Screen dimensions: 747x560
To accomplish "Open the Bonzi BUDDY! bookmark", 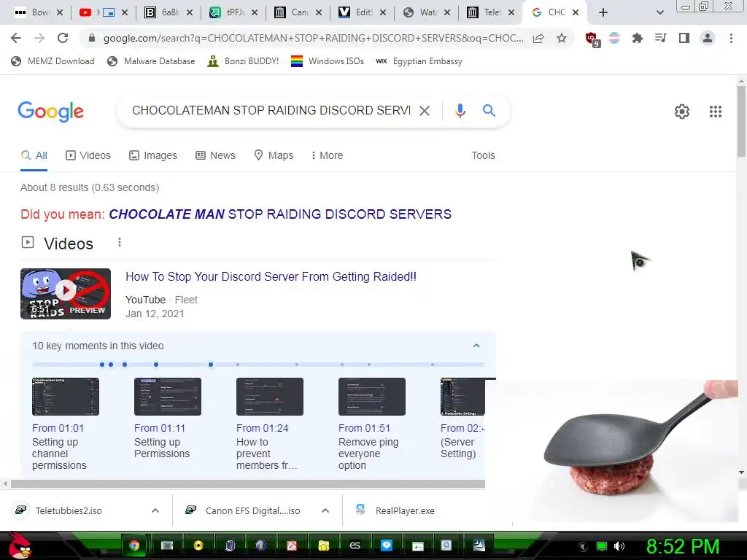I will pos(243,61).
